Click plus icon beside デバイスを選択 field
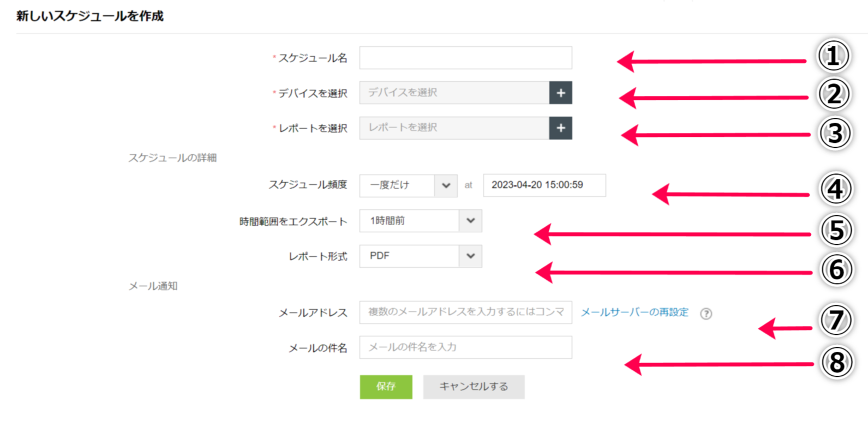The image size is (868, 421). pos(560,93)
